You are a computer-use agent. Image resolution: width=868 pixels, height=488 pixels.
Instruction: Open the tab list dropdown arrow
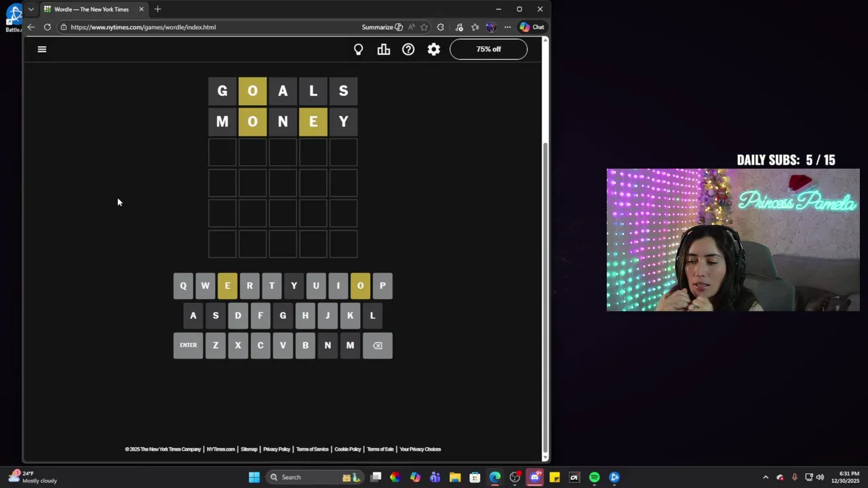point(31,9)
